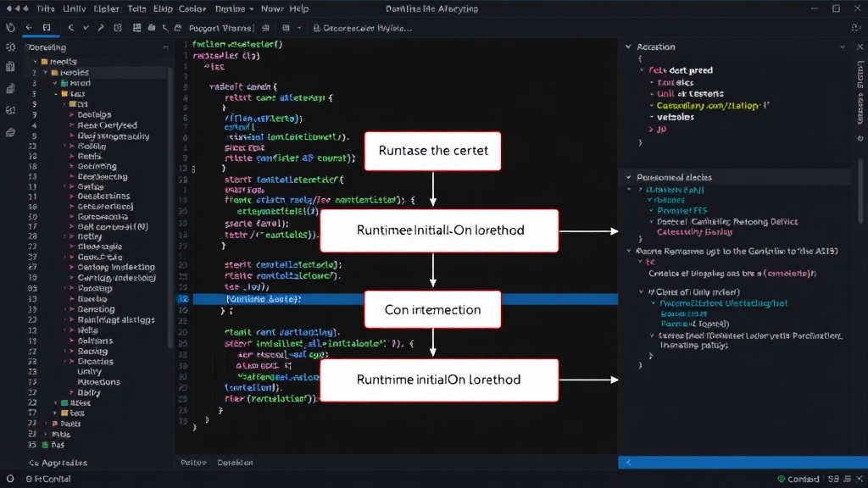Open the dropdown arrow in Accestion header
The width and height of the screenshot is (868, 488).
click(843, 47)
